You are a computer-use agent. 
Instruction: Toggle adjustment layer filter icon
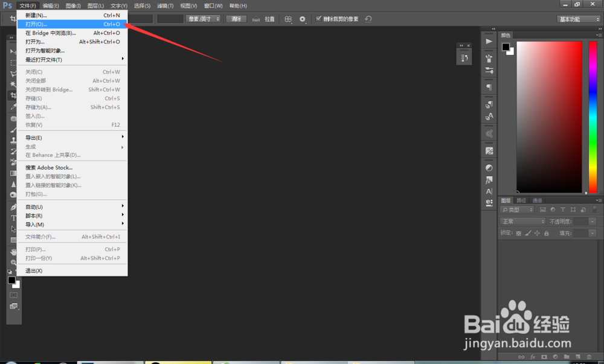point(553,209)
